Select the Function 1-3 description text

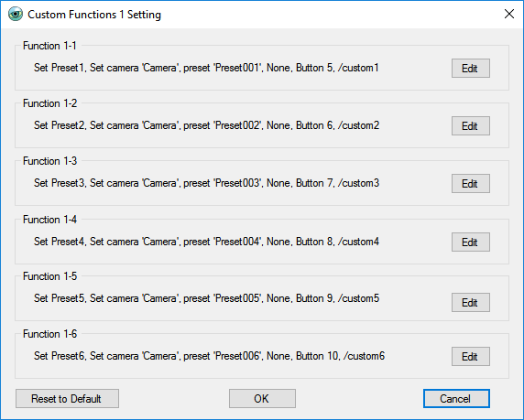point(206,183)
